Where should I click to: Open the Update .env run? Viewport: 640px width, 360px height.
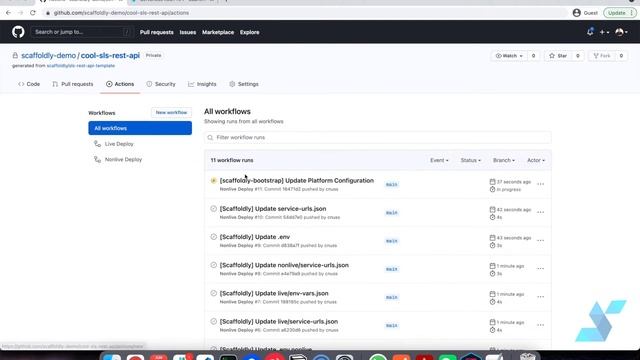tap(255, 237)
